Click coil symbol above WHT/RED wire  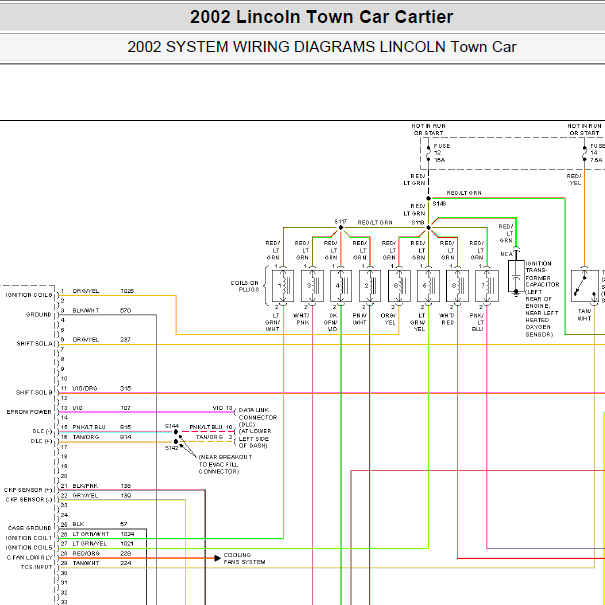457,286
